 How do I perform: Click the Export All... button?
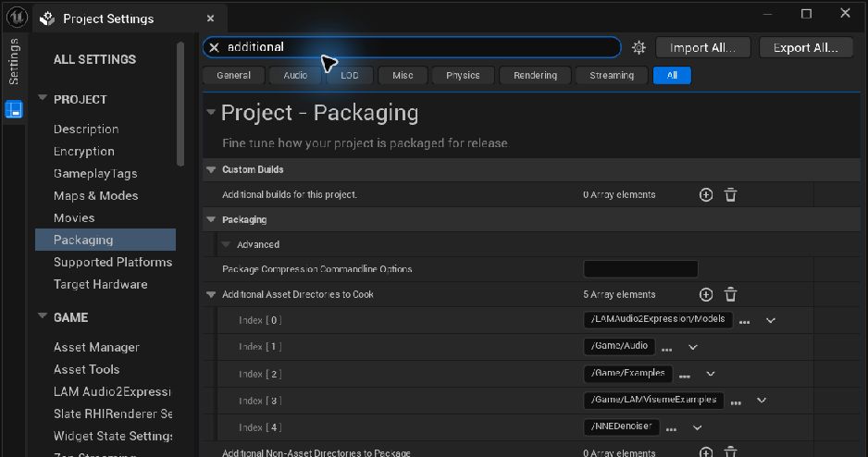point(805,47)
